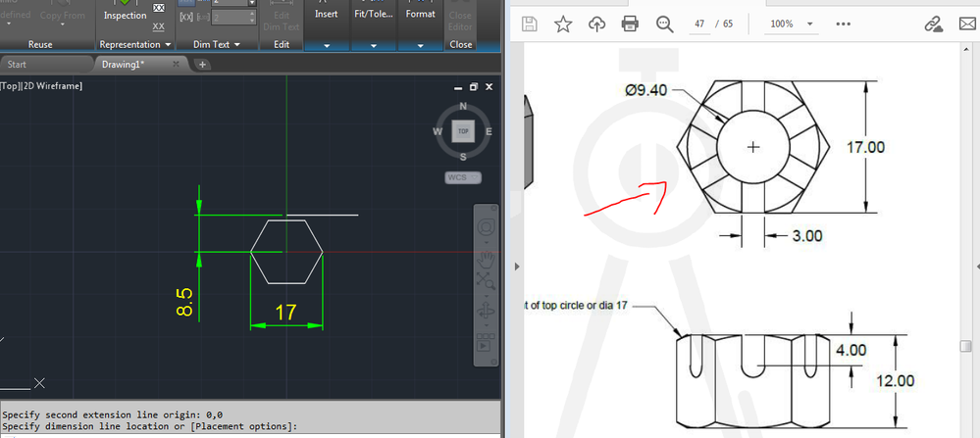Click the 2D Wireframe visual style label
980x438 pixels.
point(51,86)
